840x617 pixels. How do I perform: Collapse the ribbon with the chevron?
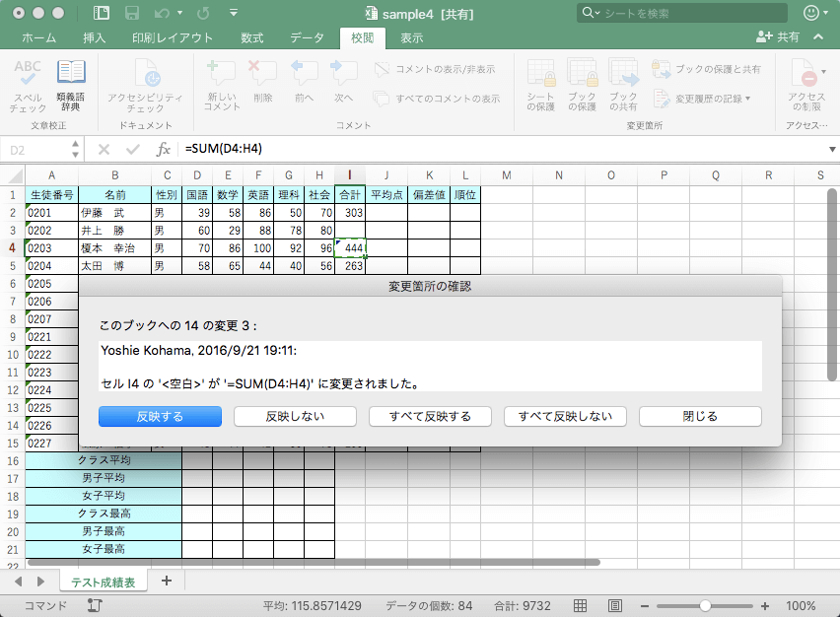click(818, 36)
